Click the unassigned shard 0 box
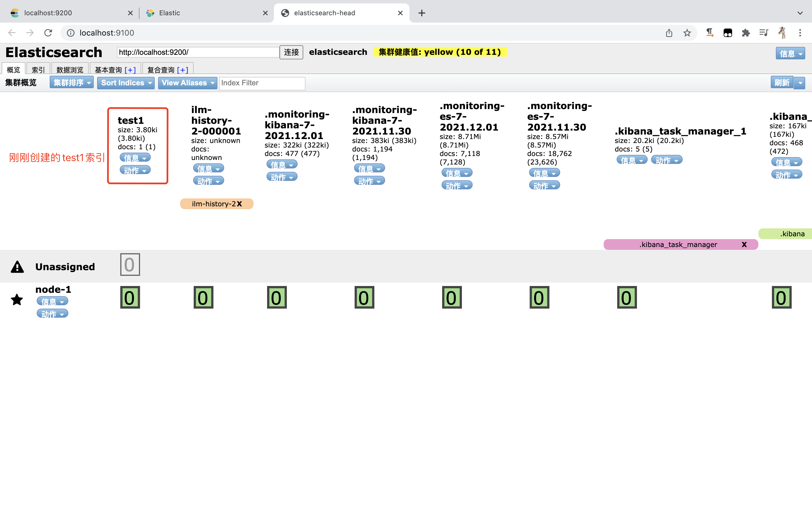Screen dimensions: 812x507 coord(130,265)
